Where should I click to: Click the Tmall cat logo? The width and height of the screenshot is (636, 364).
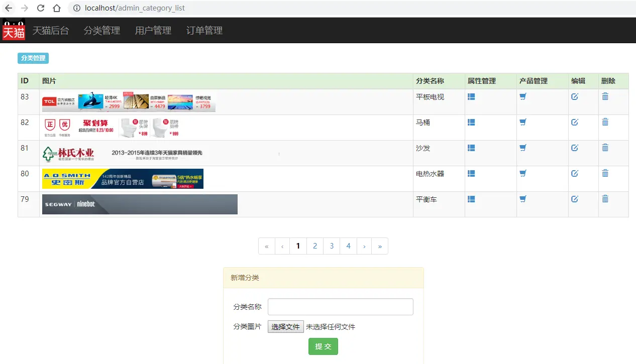[x=14, y=30]
